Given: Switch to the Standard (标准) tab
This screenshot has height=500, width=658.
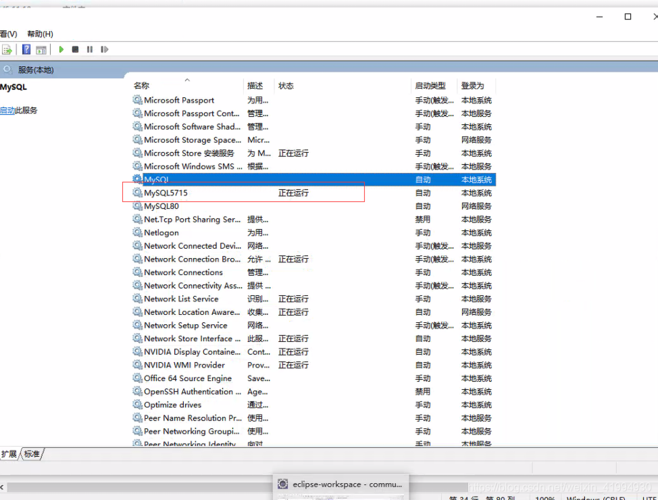Looking at the screenshot, I should [x=32, y=454].
